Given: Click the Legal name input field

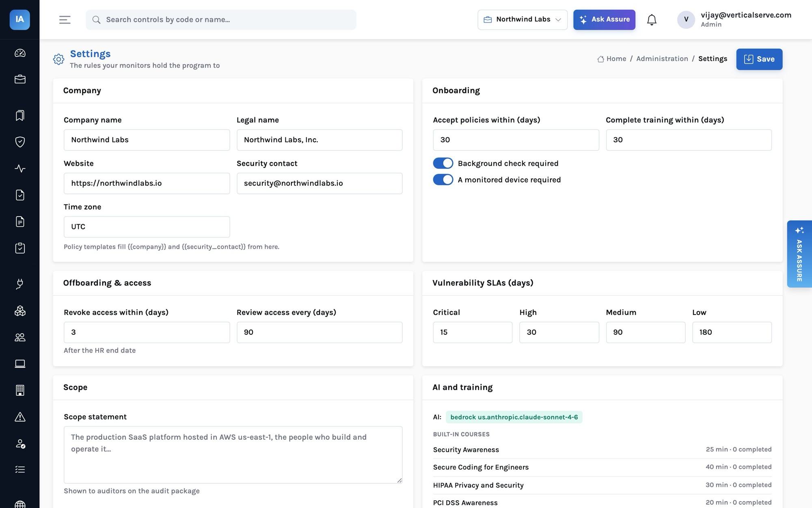Looking at the screenshot, I should tap(320, 140).
